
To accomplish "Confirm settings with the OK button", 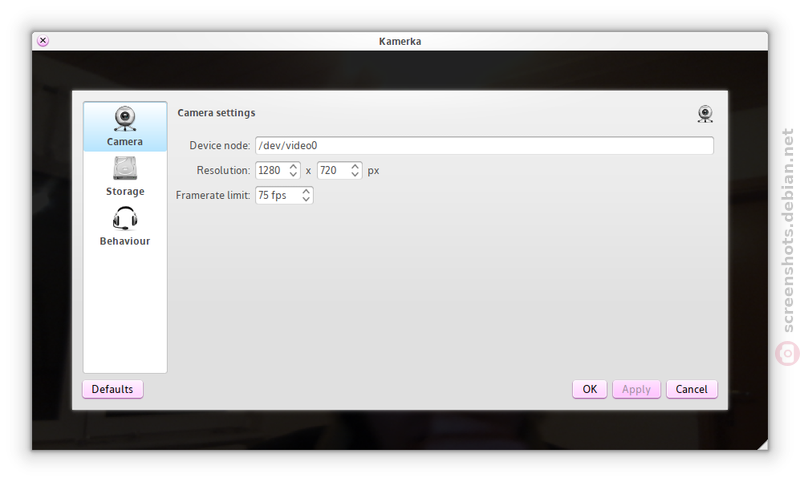I will point(590,389).
